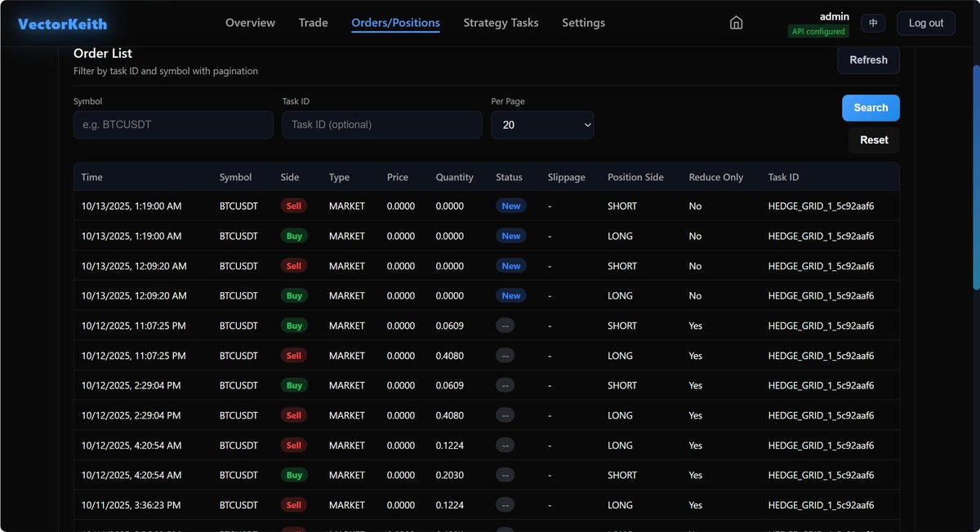Open the Settings tab
Screen dimensions: 980x532
583,23
